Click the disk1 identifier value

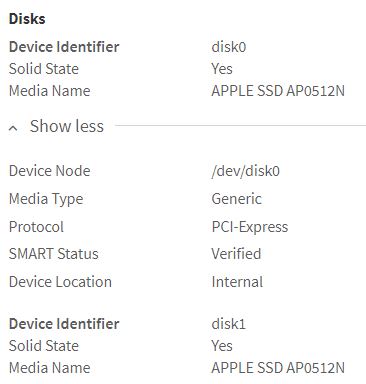pos(228,324)
